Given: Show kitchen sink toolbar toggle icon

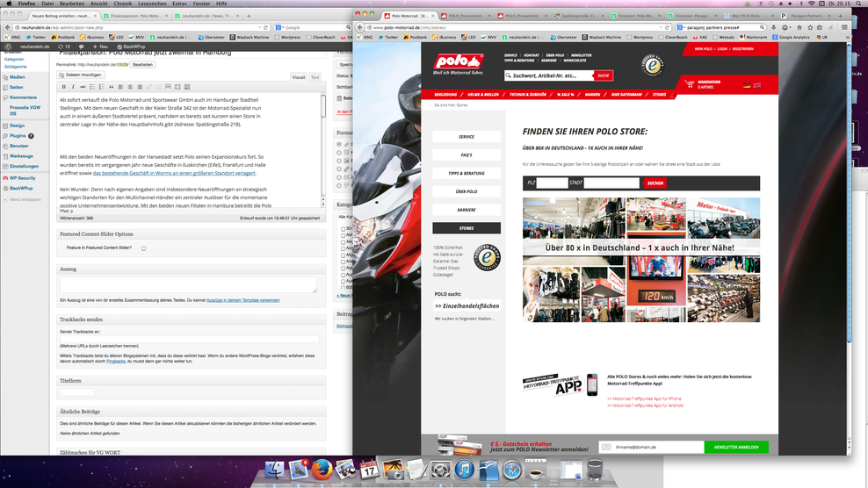Looking at the screenshot, I should (x=187, y=87).
